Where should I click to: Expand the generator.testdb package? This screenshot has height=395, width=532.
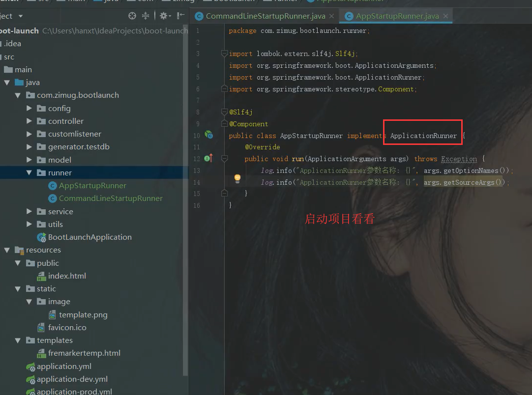[x=29, y=147]
